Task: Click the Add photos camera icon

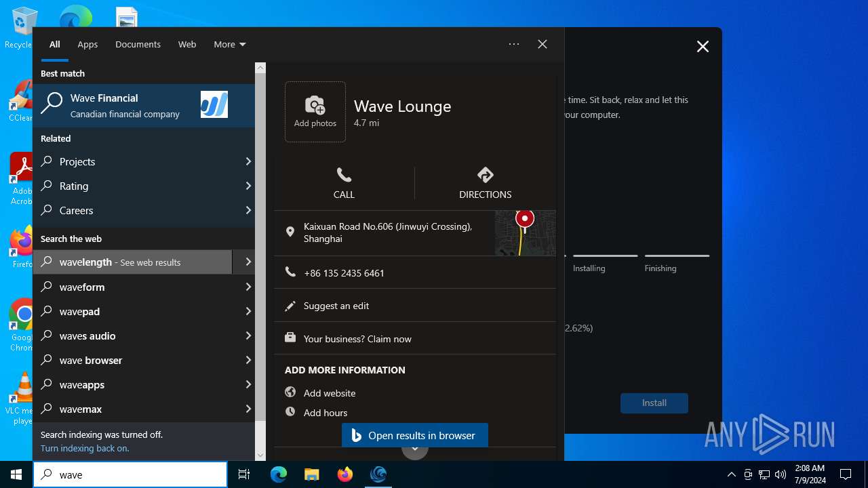Action: [315, 105]
